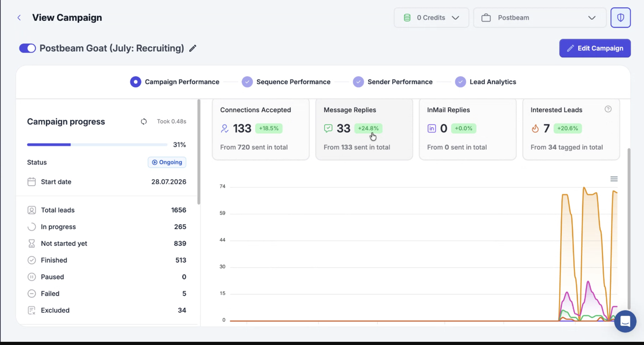Viewport: 644px width, 345px height.
Task: Click the InMail Replies LinkedIn icon
Action: click(431, 129)
